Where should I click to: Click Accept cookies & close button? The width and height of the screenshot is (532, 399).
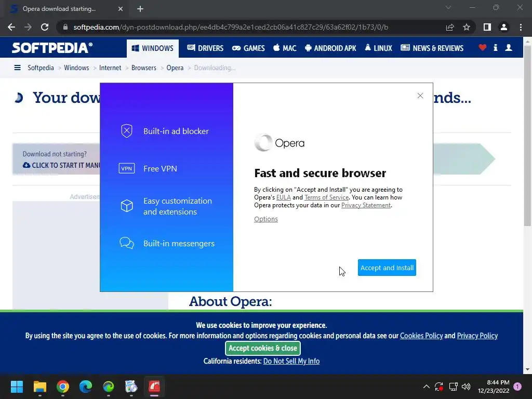tap(262, 348)
